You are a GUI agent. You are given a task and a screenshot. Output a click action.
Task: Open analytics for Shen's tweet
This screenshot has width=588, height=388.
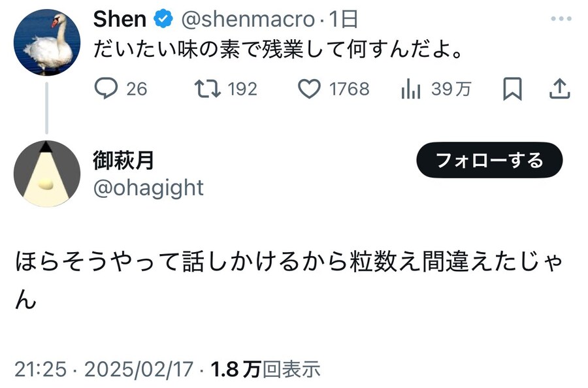pyautogui.click(x=412, y=89)
